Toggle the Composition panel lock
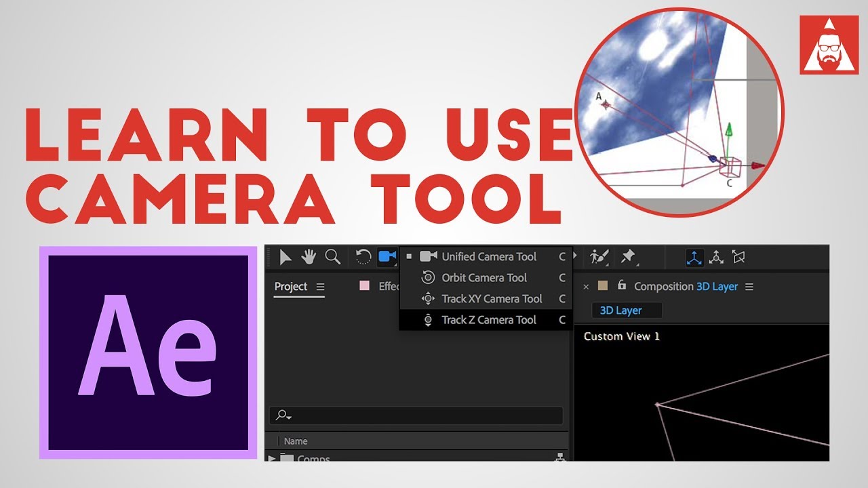The height and width of the screenshot is (488, 868). pyautogui.click(x=622, y=286)
